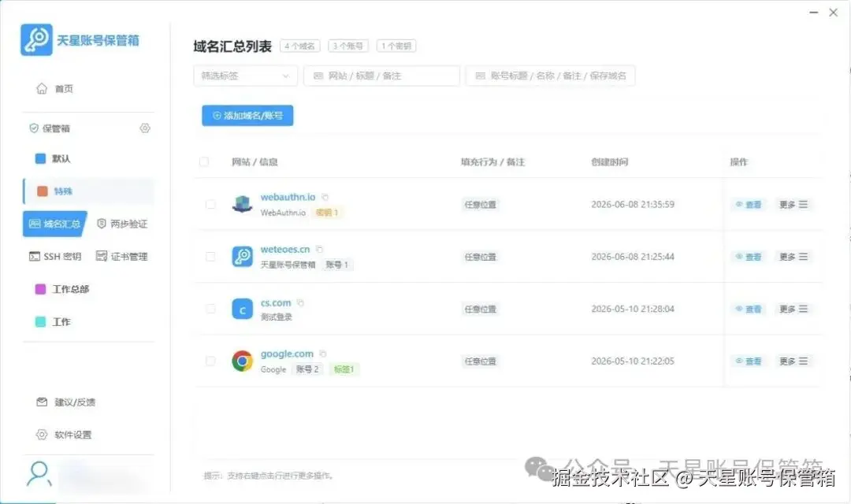Click the orange 特殊 color swatch
The width and height of the screenshot is (851, 504).
click(42, 191)
